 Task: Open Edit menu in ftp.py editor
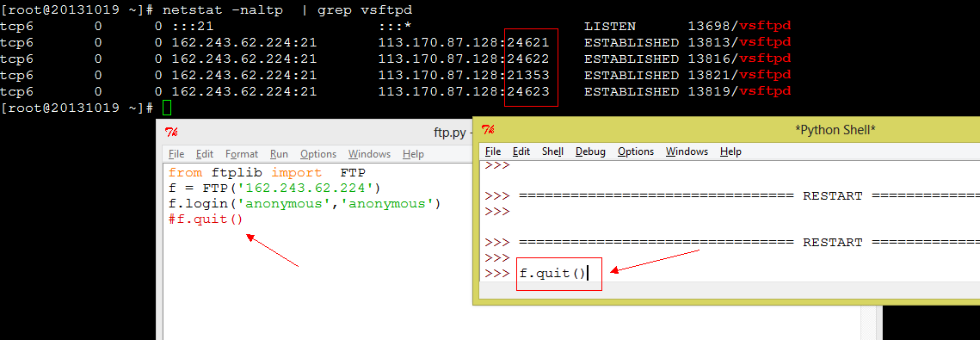205,154
